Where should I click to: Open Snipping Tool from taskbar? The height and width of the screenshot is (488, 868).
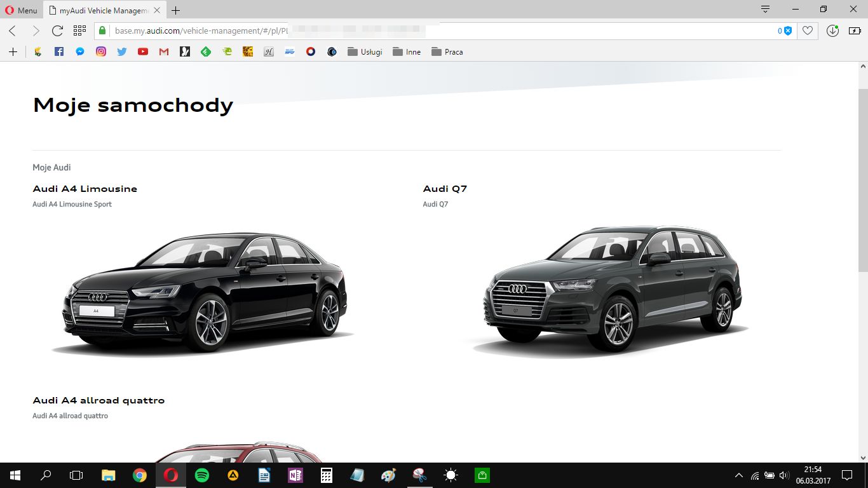click(x=420, y=475)
